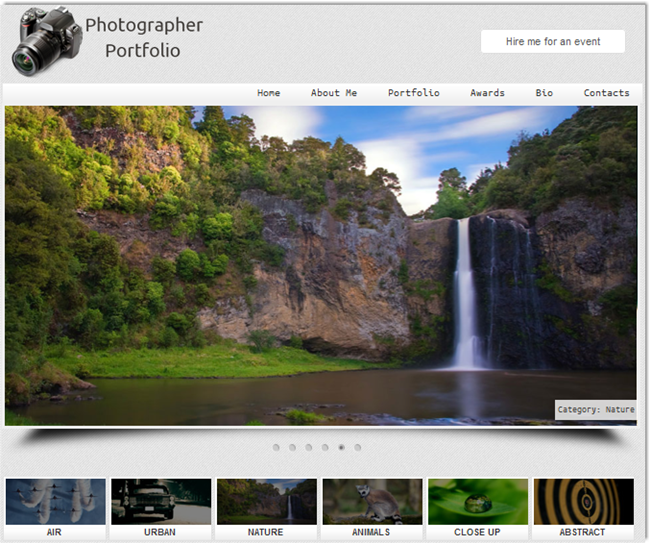The height and width of the screenshot is (543, 650).
Task: Select the active fifth slide dot
Action: tap(341, 447)
